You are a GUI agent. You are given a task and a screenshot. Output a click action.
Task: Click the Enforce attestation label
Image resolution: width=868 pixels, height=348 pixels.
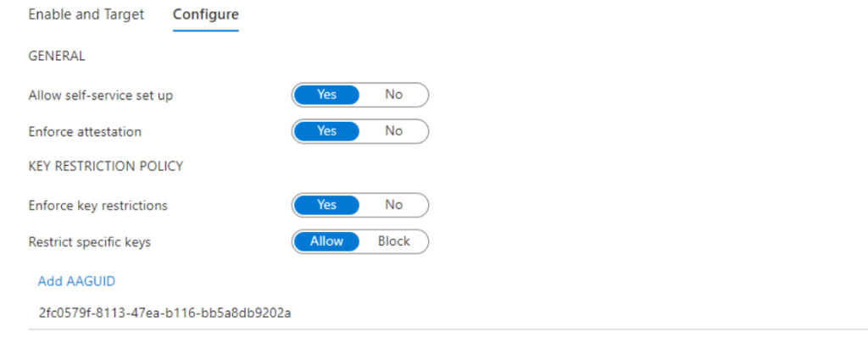click(x=85, y=132)
